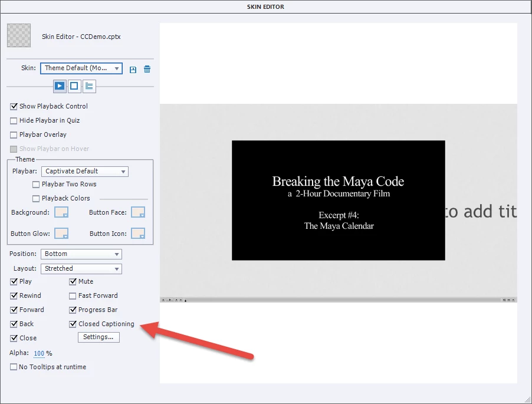
Task: Pick the Button Glow color swatch
Action: (61, 234)
